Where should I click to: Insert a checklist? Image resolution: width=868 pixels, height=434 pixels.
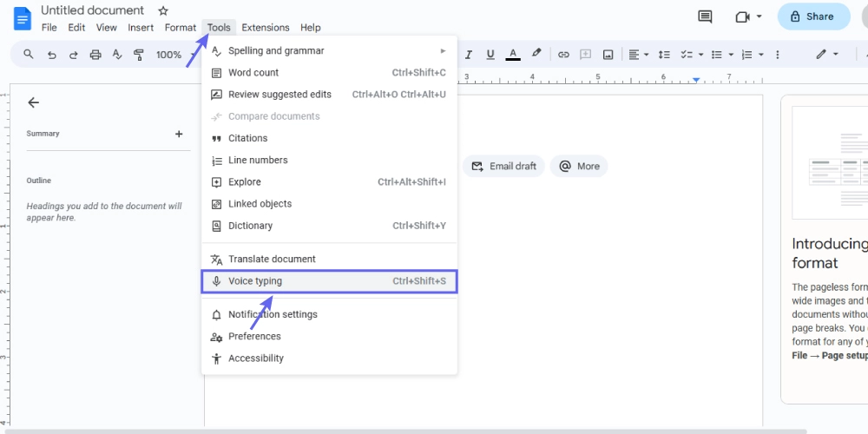(x=687, y=54)
